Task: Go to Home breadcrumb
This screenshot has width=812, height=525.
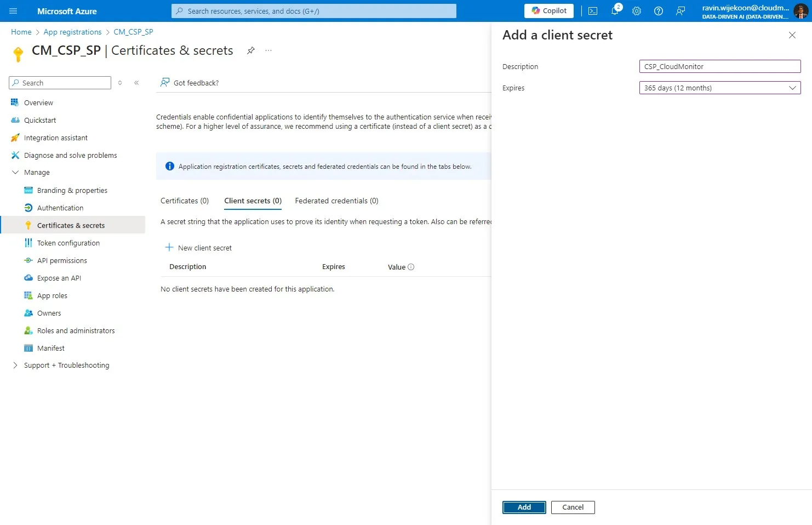Action: (x=21, y=32)
